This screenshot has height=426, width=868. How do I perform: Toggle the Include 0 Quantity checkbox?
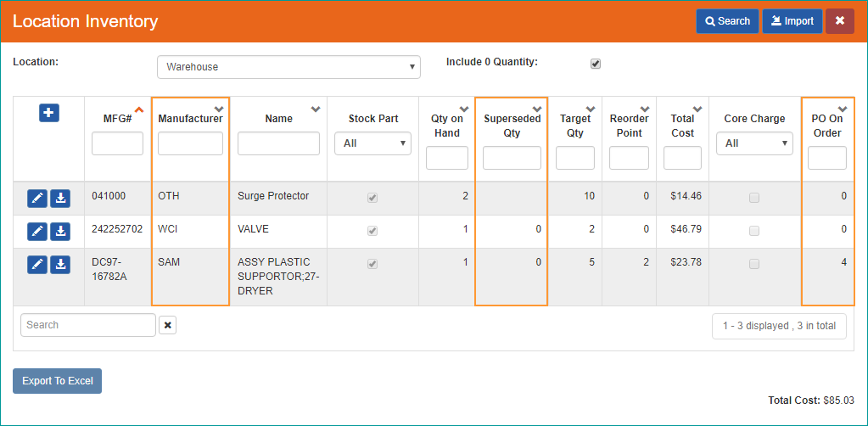point(596,63)
